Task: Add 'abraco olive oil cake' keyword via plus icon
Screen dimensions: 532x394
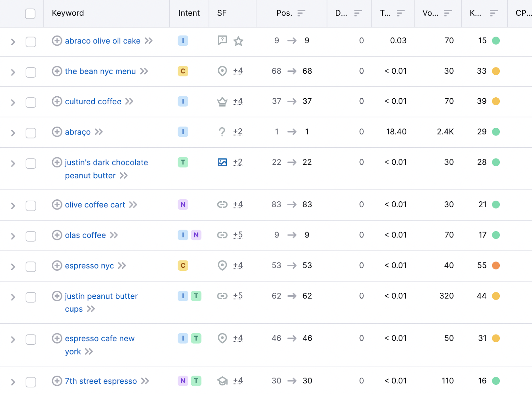Action: [x=57, y=41]
